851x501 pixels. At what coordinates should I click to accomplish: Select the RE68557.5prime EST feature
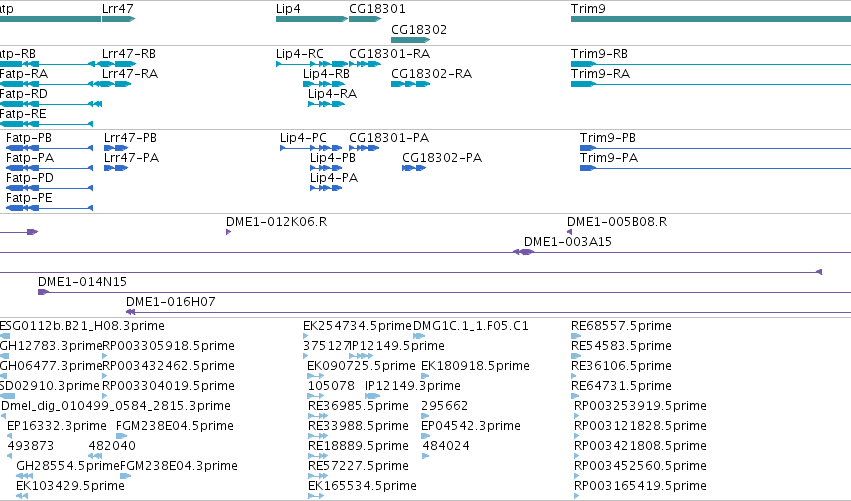click(x=576, y=337)
